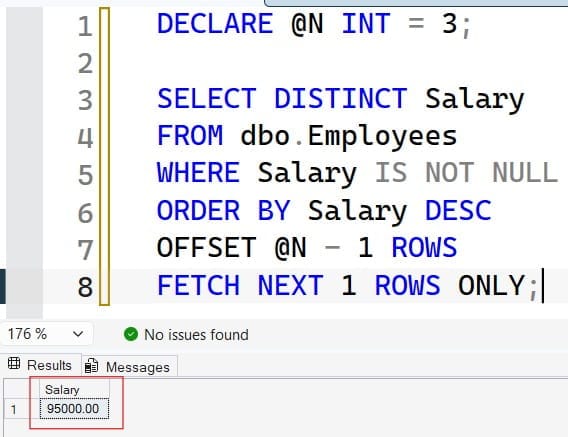
Task: Click line number 8 in gutter
Action: tap(85, 287)
